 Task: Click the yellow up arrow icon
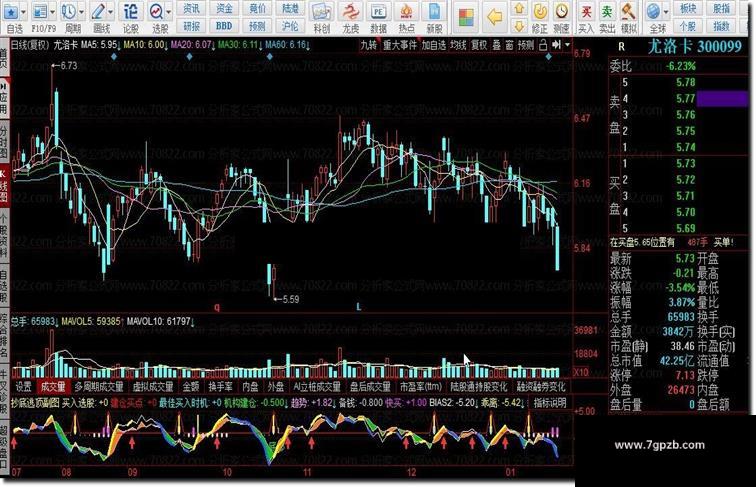(x=519, y=9)
